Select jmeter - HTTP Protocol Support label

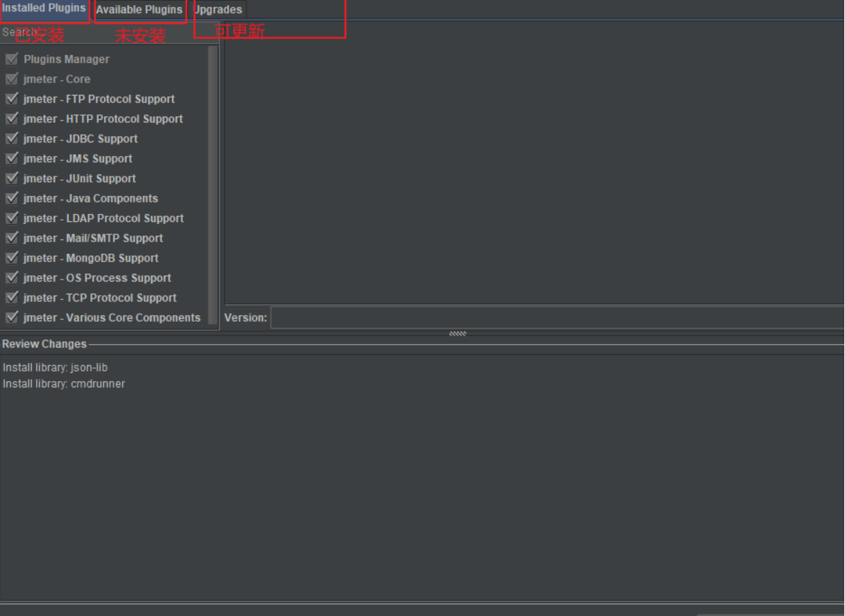103,119
